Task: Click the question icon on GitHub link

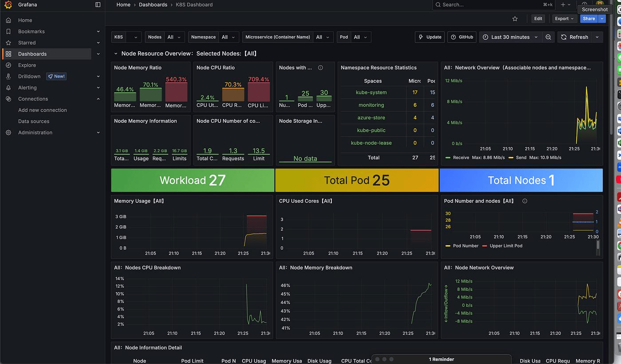Action: 453,37
